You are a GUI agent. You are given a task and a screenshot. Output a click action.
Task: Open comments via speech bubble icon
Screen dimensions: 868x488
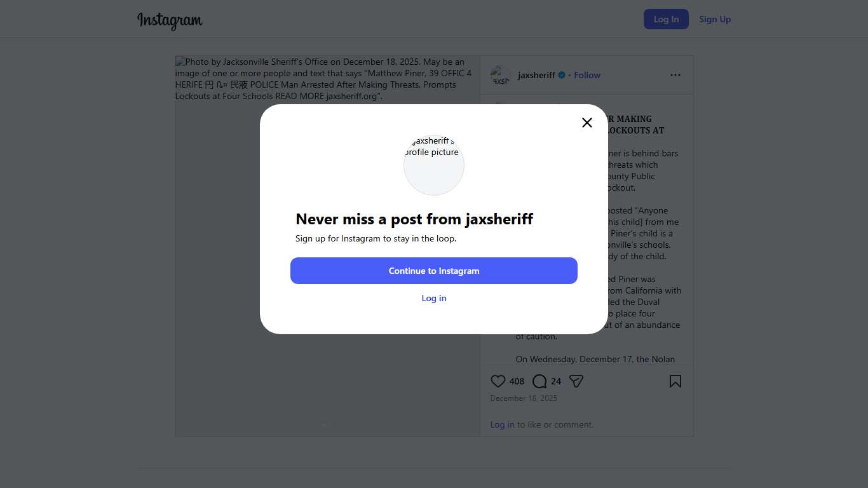(x=539, y=381)
